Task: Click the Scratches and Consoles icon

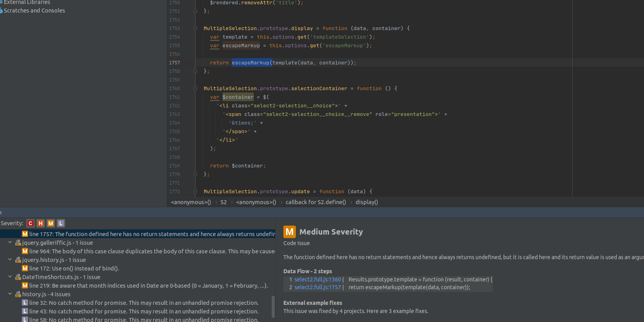Action: click(x=1, y=11)
